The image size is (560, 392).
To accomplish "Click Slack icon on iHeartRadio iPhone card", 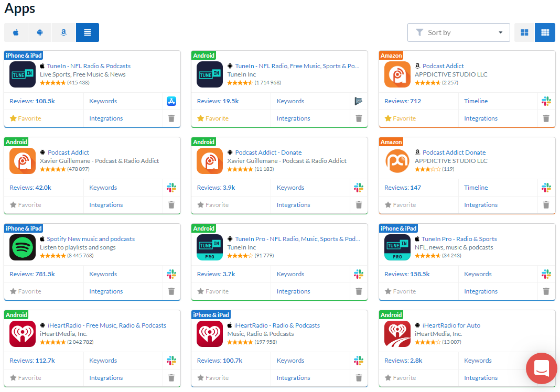I will click(359, 360).
